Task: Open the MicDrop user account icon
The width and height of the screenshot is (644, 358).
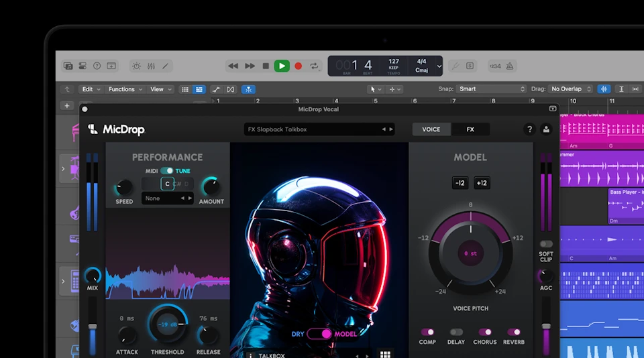Action: pos(546,129)
